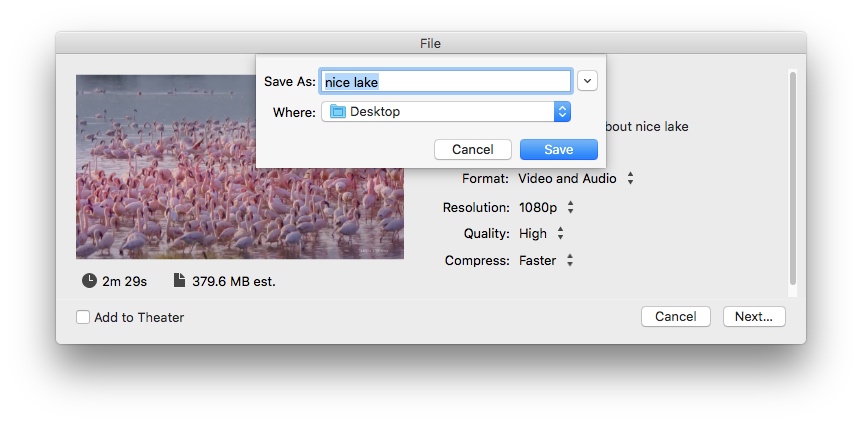862x424 pixels.
Task: Open the Where location dropdown
Action: pos(445,112)
